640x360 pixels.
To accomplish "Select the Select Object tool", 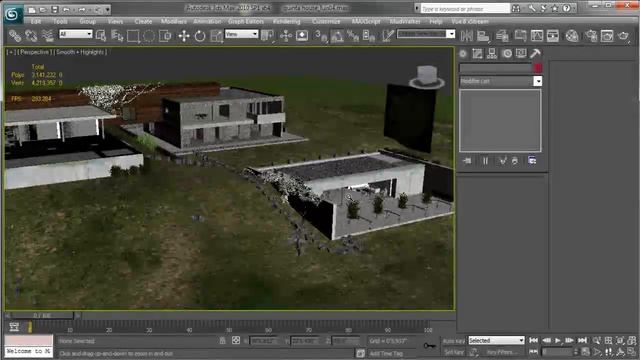I will (x=101, y=36).
